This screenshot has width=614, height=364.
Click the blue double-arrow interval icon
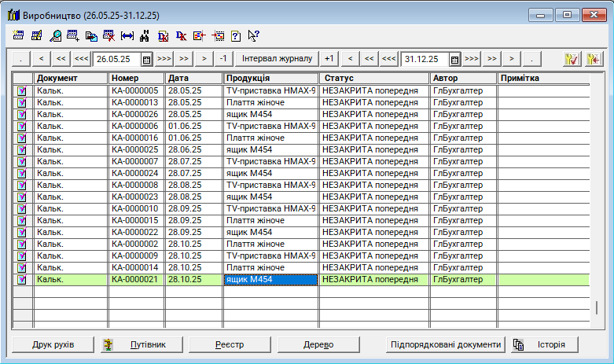coord(127,35)
